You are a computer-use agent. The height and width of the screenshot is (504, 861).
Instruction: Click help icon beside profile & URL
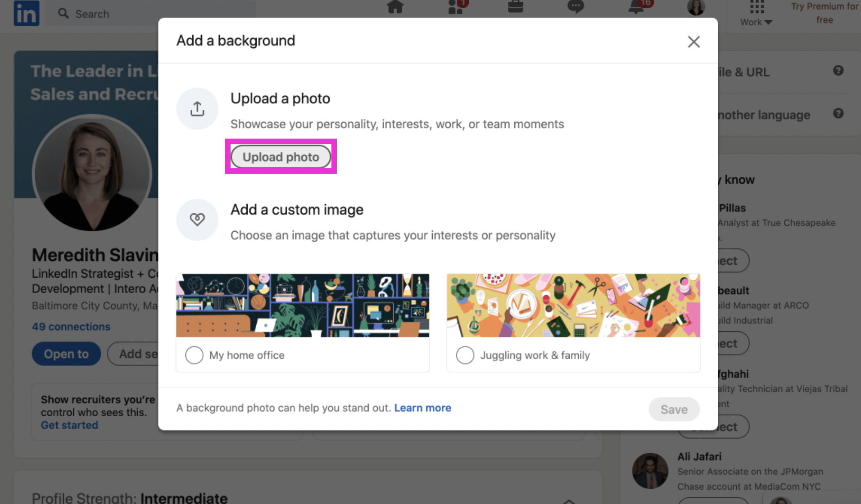tap(838, 71)
